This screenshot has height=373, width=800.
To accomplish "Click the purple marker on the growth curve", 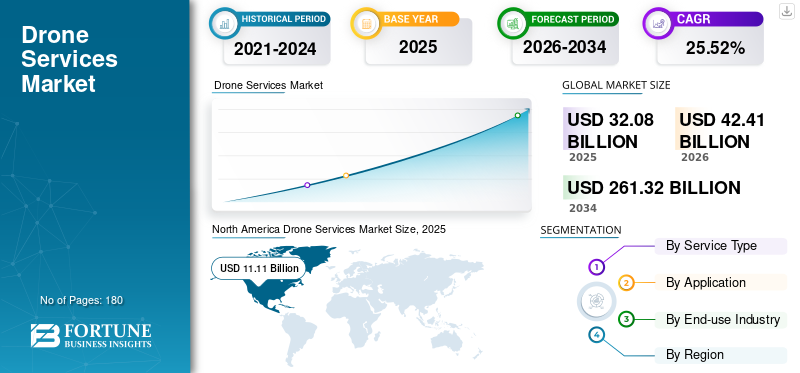I will (x=307, y=185).
